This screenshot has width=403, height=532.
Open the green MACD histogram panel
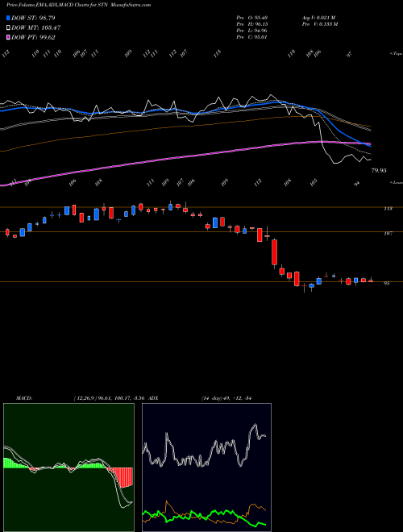click(x=69, y=468)
